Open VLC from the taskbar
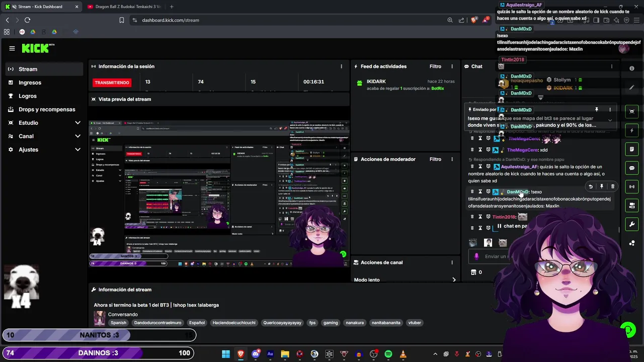Screen dimensions: 644x362 (403, 354)
